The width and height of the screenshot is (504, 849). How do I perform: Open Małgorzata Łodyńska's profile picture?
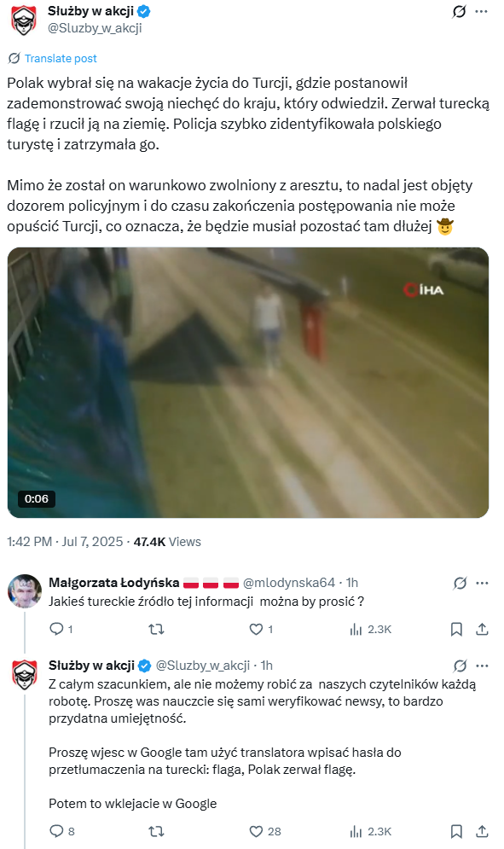(25, 590)
